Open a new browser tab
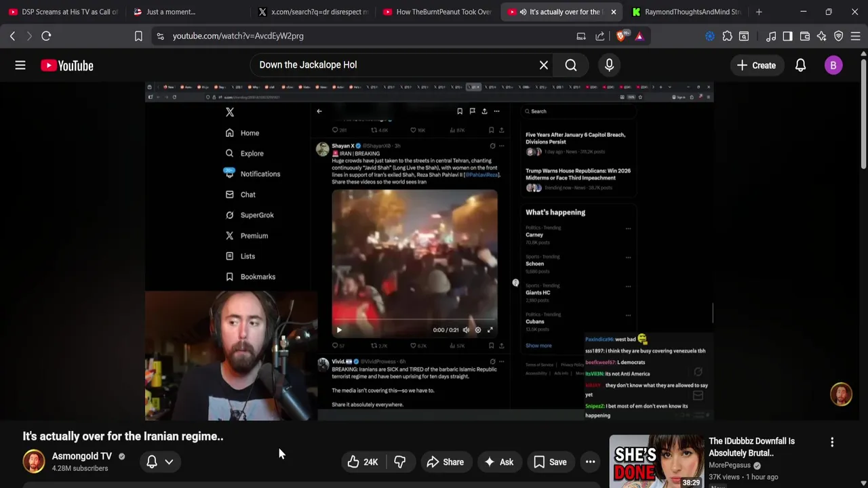 [x=759, y=12]
